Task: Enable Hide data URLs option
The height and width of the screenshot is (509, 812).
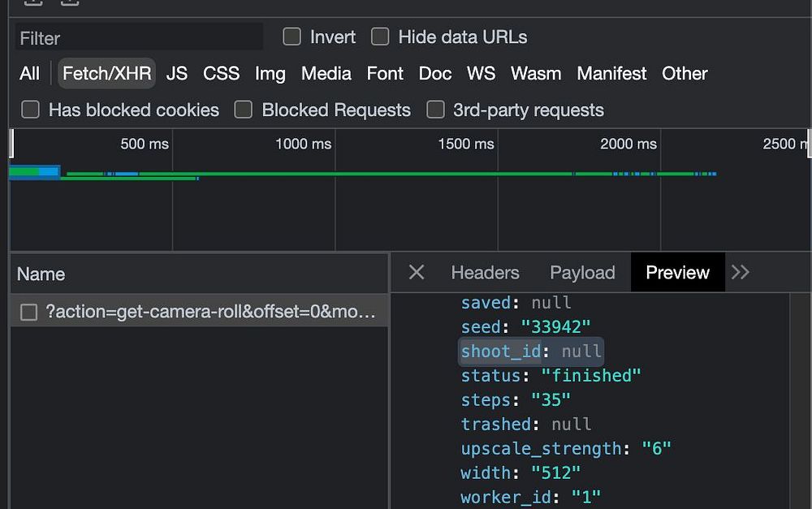Action: 380,37
